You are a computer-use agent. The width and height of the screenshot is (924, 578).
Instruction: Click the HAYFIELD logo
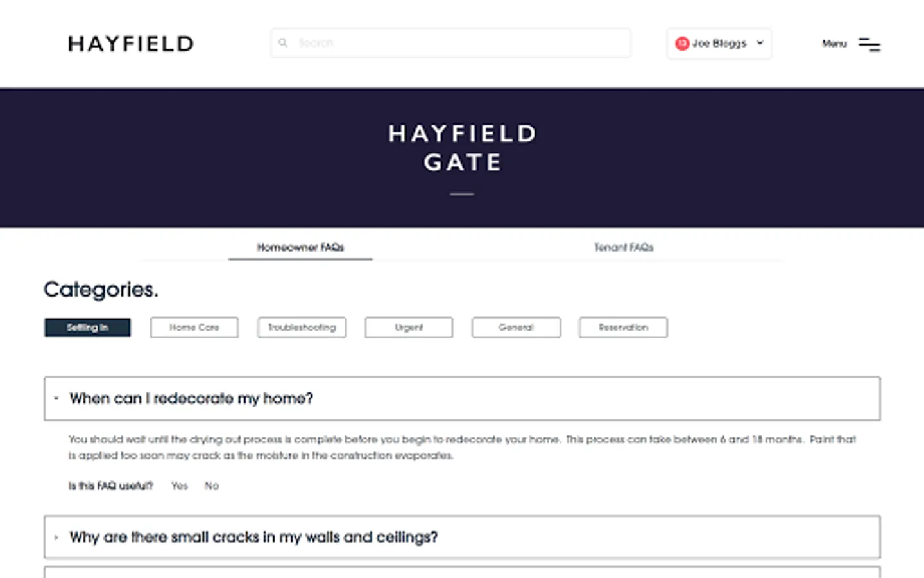[x=131, y=44]
